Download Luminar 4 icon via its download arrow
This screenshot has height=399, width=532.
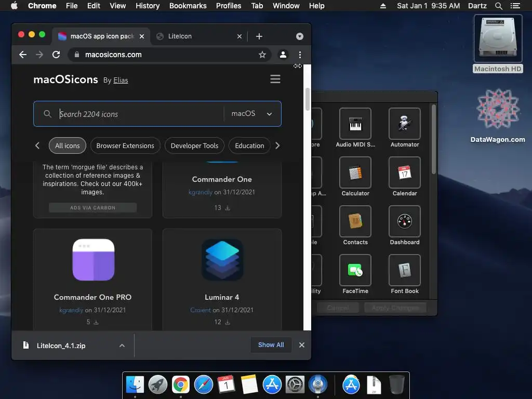point(228,322)
